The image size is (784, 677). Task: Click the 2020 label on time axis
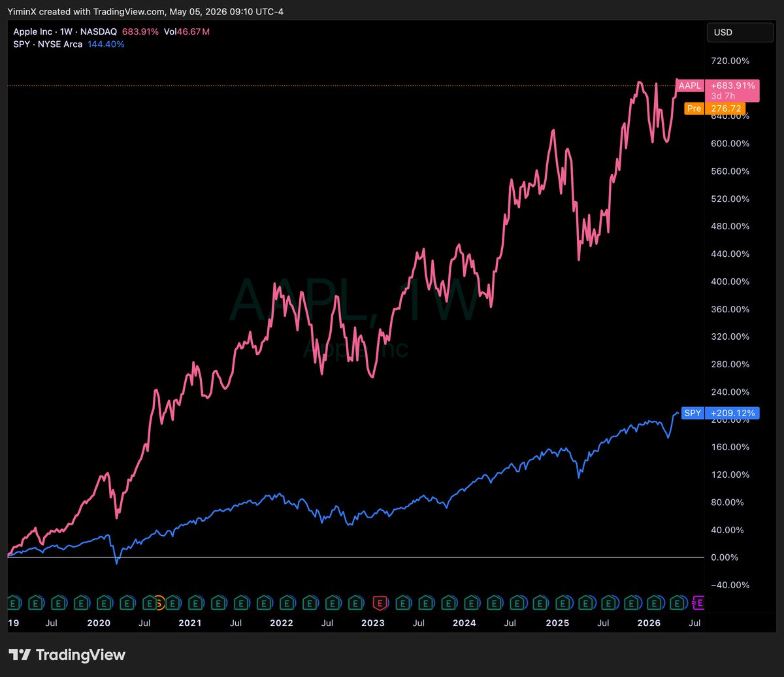pyautogui.click(x=98, y=623)
